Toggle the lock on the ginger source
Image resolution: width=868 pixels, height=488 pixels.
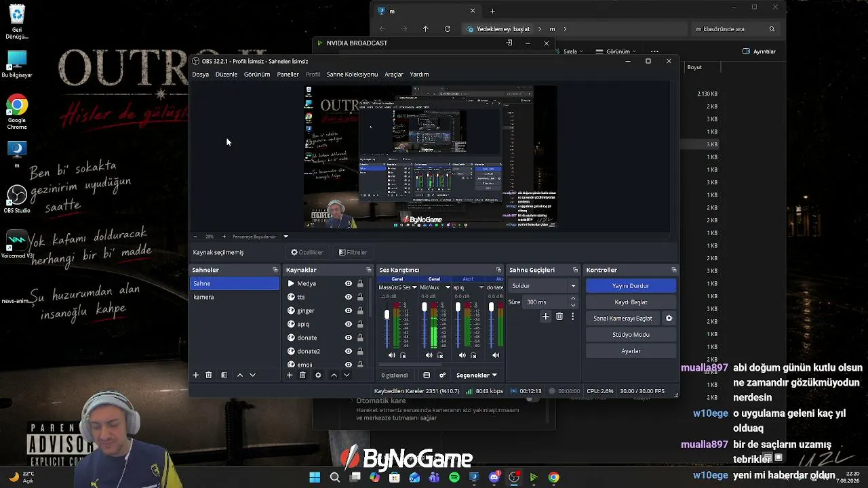point(360,310)
